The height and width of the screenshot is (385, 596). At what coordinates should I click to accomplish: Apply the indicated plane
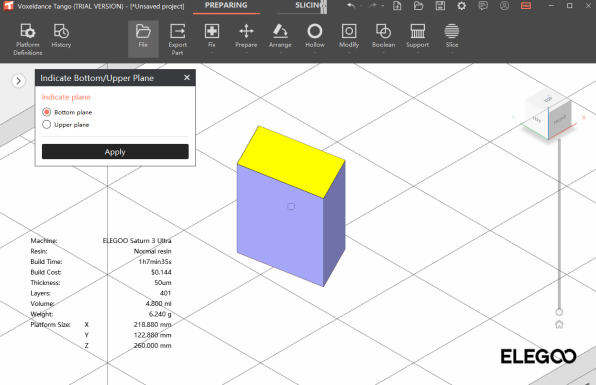click(x=115, y=152)
